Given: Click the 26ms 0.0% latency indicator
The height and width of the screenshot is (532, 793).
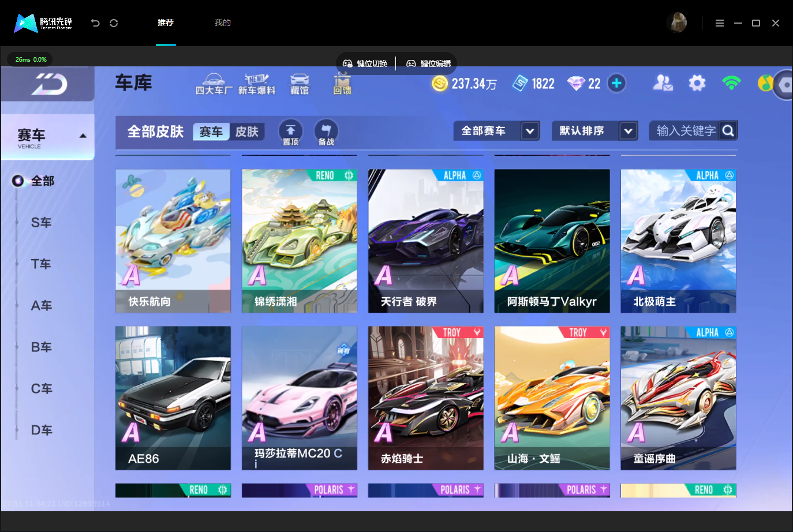Looking at the screenshot, I should 31,59.
